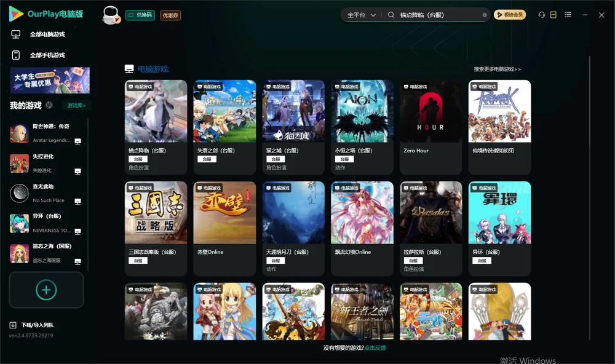The width and height of the screenshot is (615, 364).
Task: Click the user avatar icon
Action: [x=111, y=15]
